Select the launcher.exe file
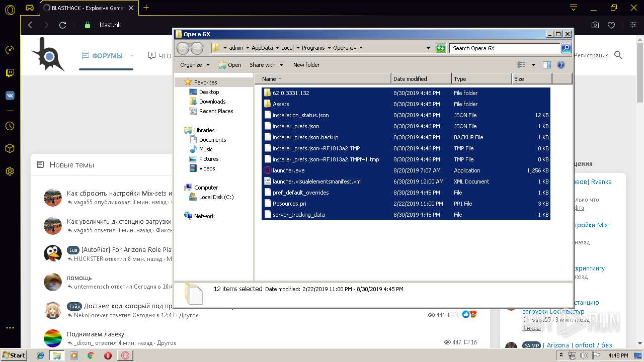Image resolution: width=644 pixels, height=362 pixels. pos(406,170)
